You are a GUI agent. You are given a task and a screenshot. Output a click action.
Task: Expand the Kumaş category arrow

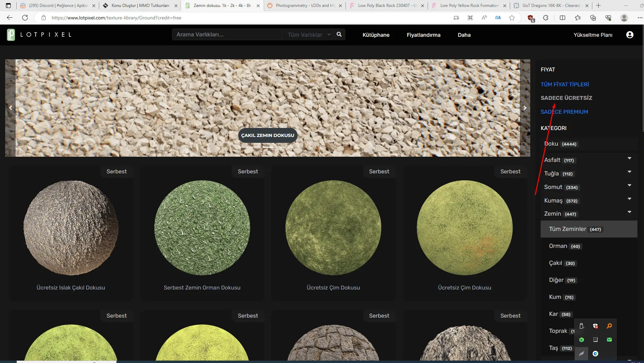629,199
